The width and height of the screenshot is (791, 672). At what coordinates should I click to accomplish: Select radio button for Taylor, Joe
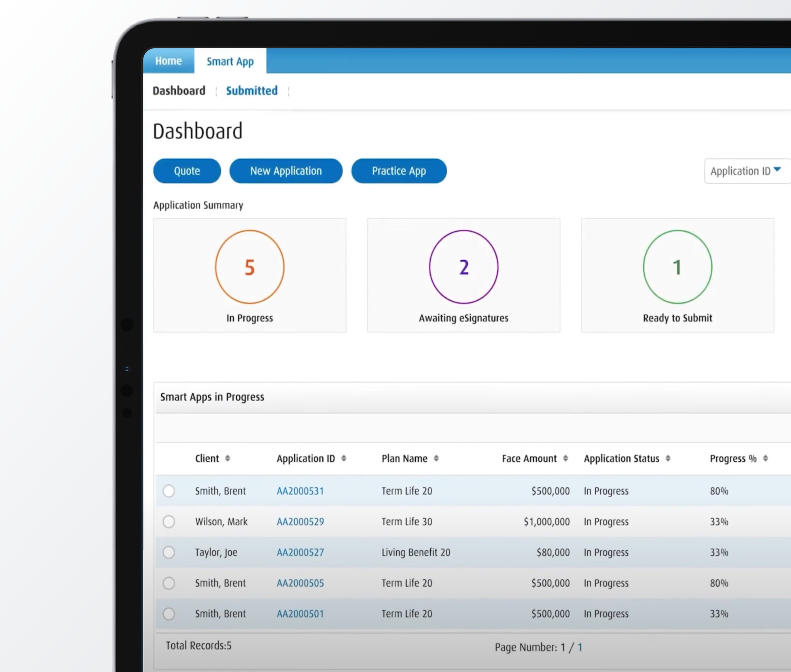[x=169, y=552]
